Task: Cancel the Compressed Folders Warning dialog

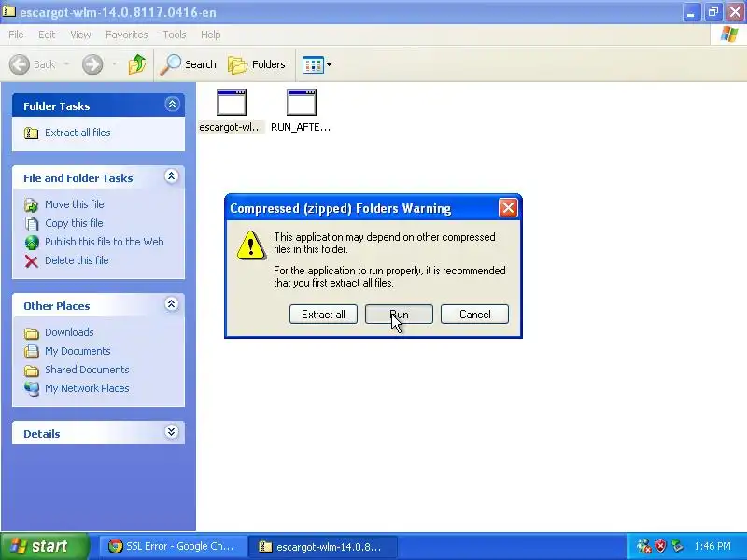Action: 474,315
